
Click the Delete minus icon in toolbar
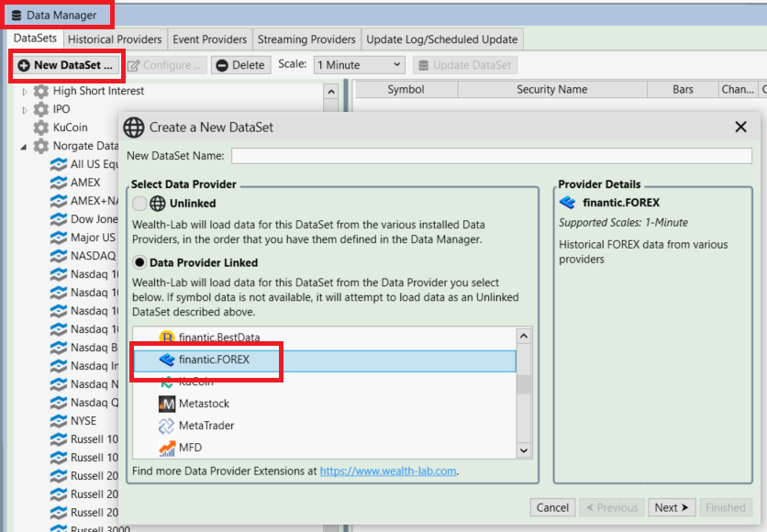tap(221, 65)
